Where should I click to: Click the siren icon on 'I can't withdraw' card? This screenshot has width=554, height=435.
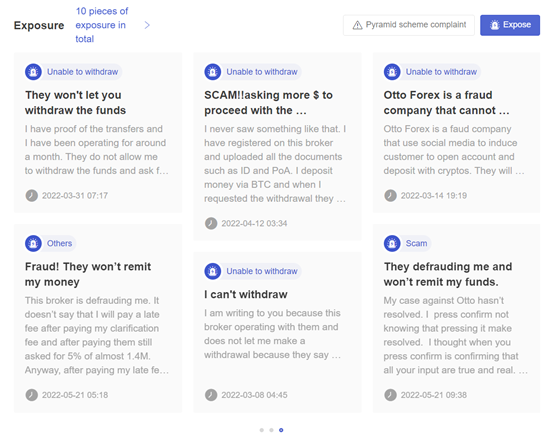point(212,271)
